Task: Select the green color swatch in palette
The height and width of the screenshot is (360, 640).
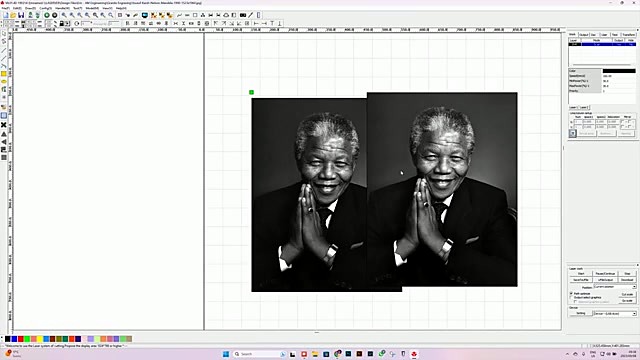Action: [27, 339]
